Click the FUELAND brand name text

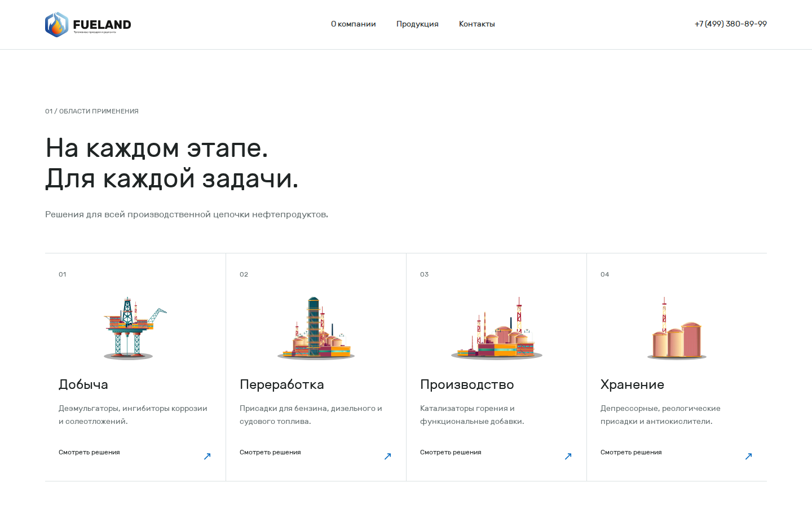coord(102,24)
